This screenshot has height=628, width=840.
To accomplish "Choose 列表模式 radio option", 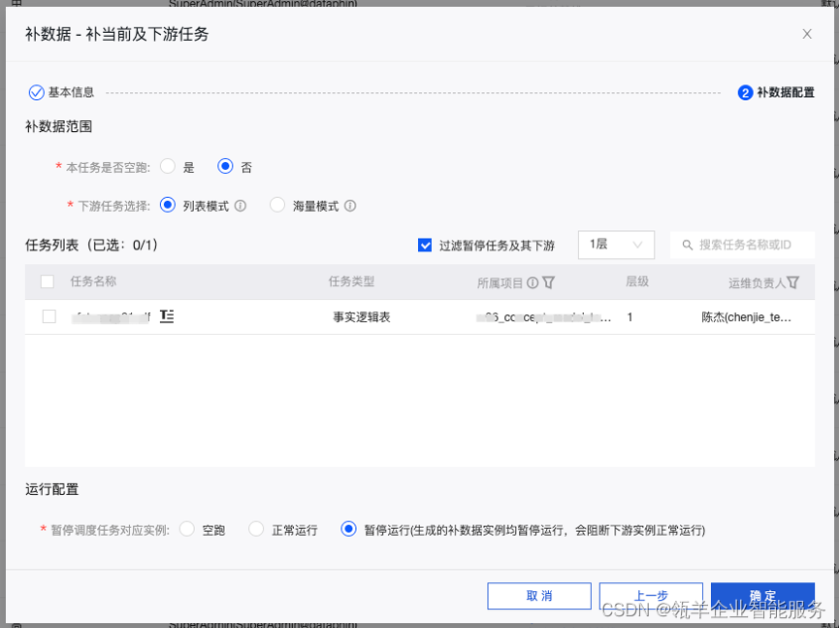I will [x=168, y=205].
